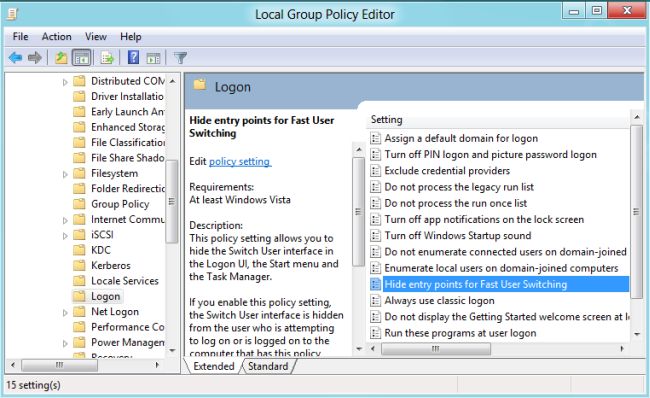Open the View menu
The height and width of the screenshot is (398, 650).
click(x=96, y=36)
